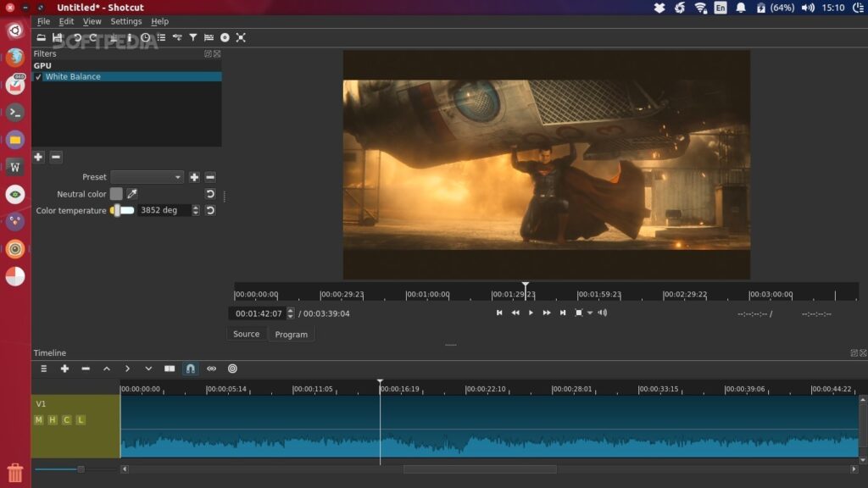
Task: Pick neutral color with the eyedropper
Action: pos(132,194)
